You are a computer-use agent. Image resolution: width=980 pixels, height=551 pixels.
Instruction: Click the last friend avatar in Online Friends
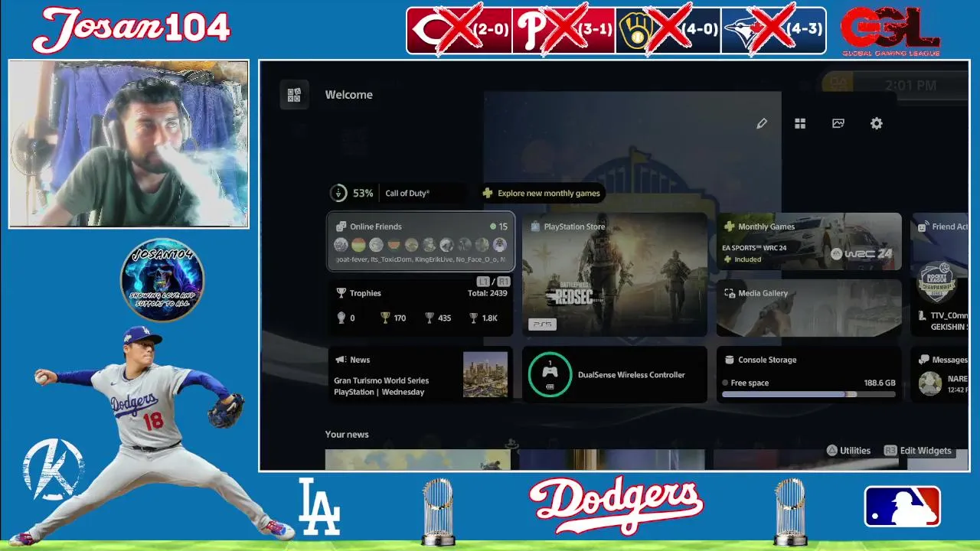click(500, 245)
